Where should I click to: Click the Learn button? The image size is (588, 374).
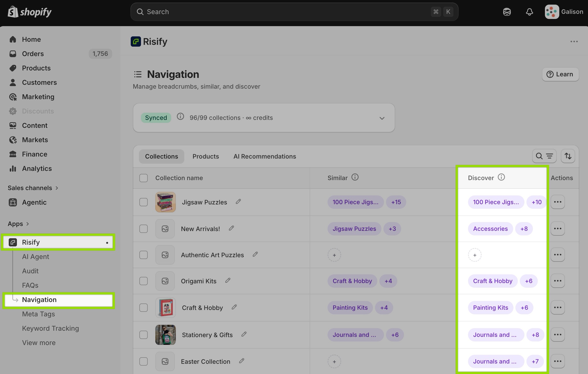[560, 74]
